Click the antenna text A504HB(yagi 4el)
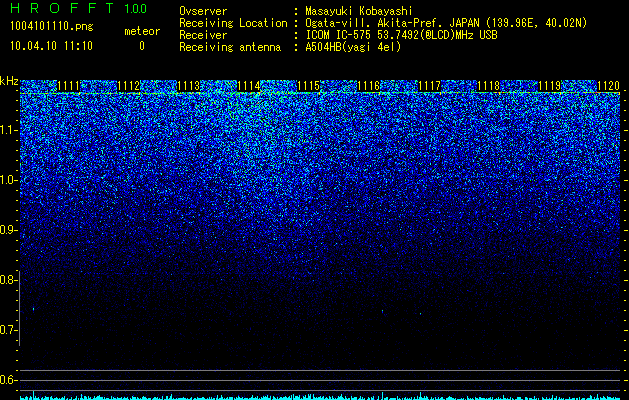Screen dimensions: 629x400 click(x=353, y=47)
